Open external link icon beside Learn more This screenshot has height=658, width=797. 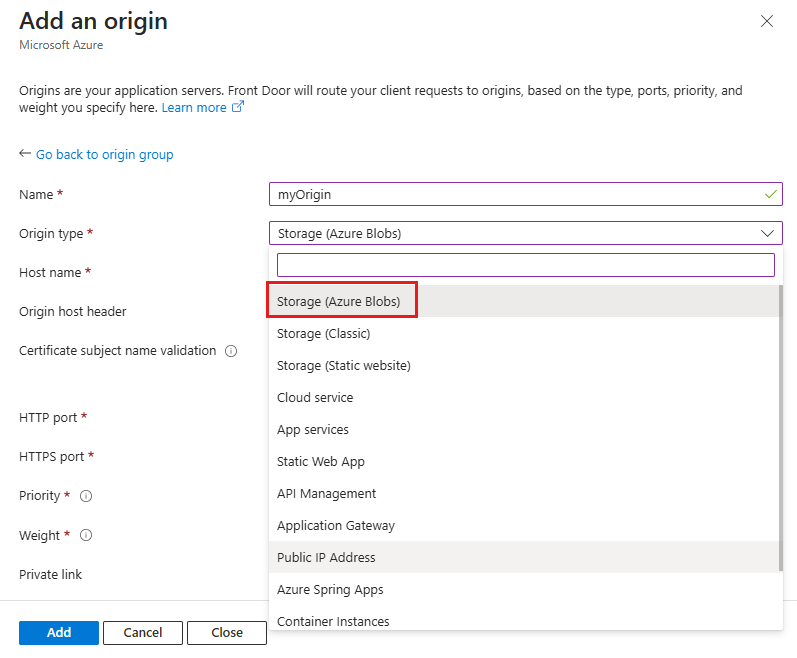click(238, 107)
